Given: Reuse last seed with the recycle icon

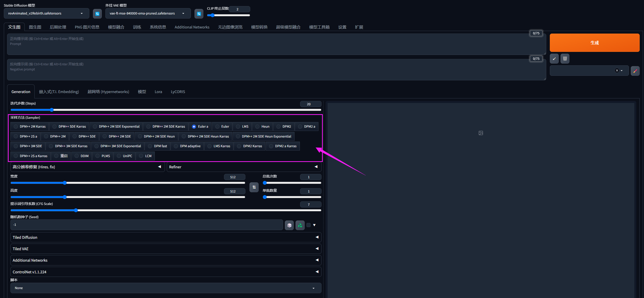Looking at the screenshot, I should click(300, 225).
